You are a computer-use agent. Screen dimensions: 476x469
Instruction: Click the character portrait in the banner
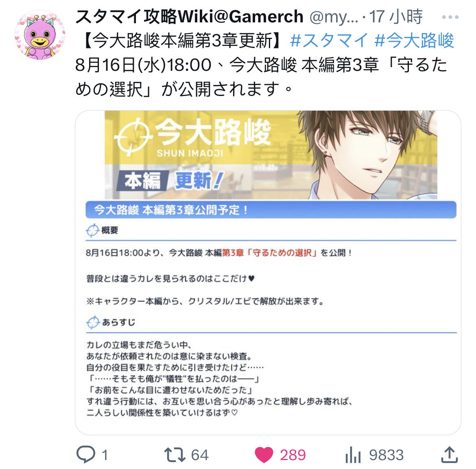tap(367, 155)
